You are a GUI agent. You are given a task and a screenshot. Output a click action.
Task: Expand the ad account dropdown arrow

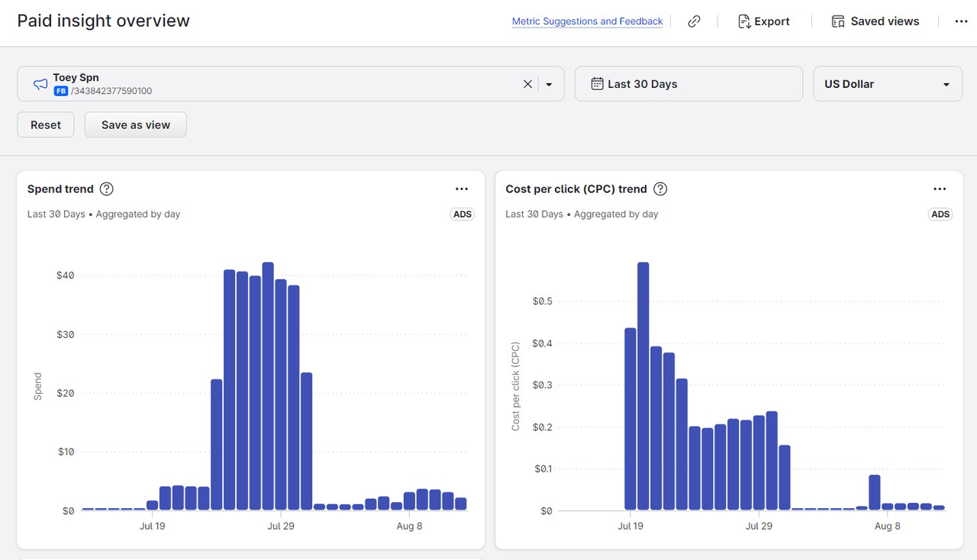(549, 84)
